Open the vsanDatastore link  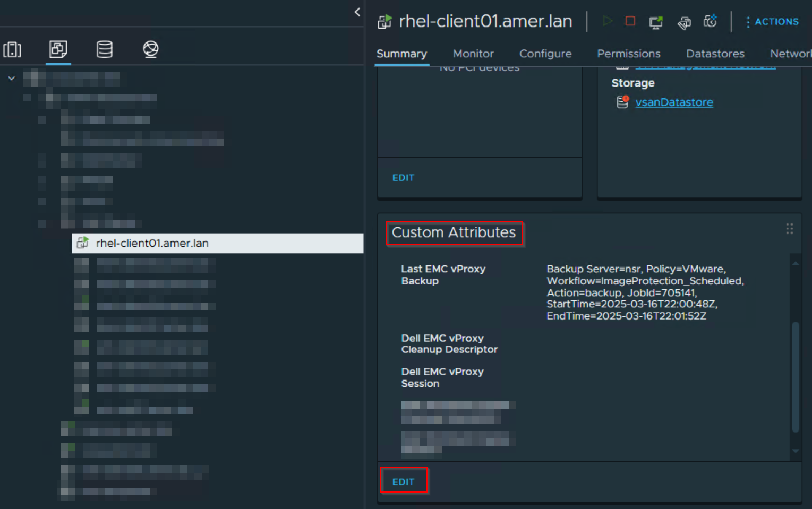tap(674, 102)
